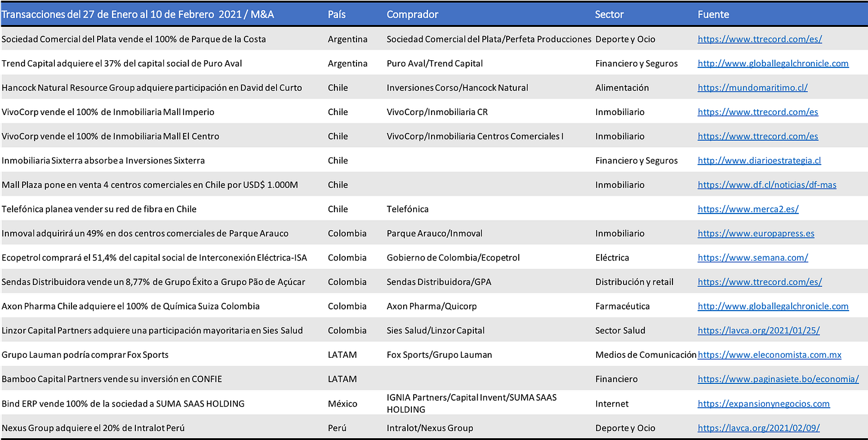
Task: Open ttrecord.com link for Inmobiliaria Mall El Centro row
Action: 758,136
